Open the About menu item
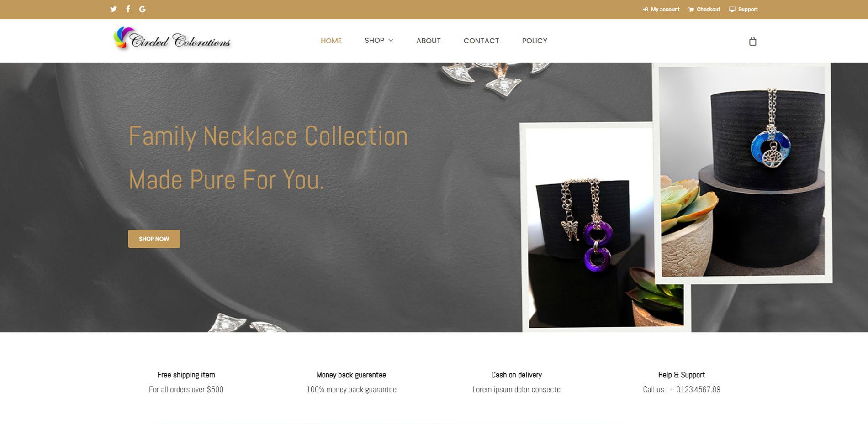868x424 pixels. (429, 41)
